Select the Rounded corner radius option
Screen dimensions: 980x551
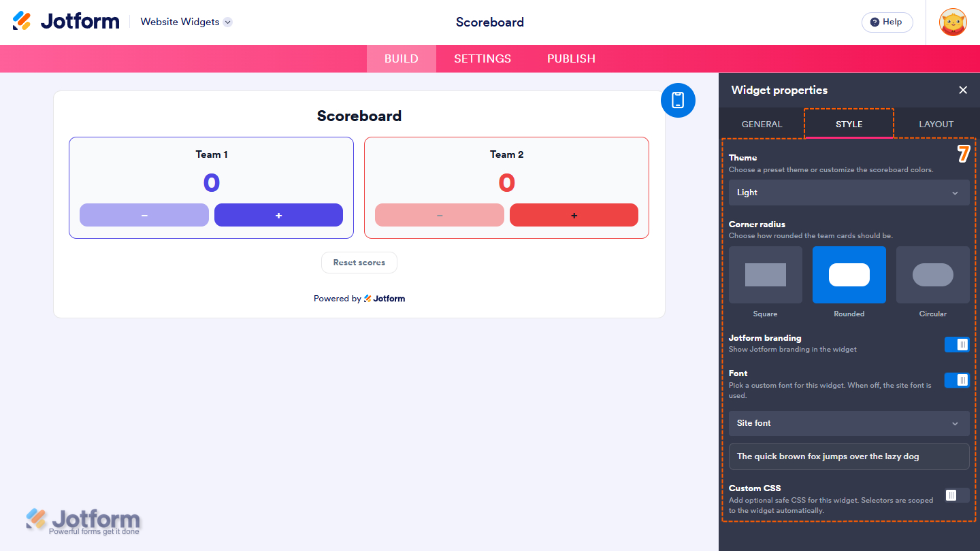click(x=849, y=275)
